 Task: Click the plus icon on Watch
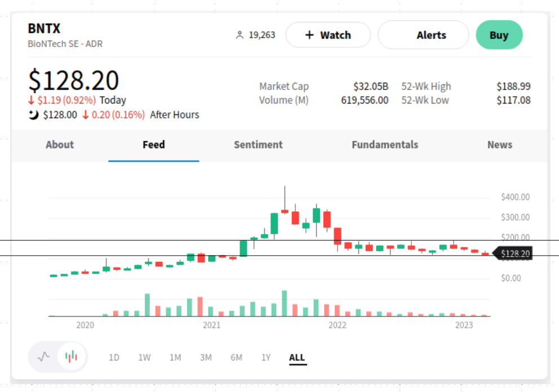[309, 35]
